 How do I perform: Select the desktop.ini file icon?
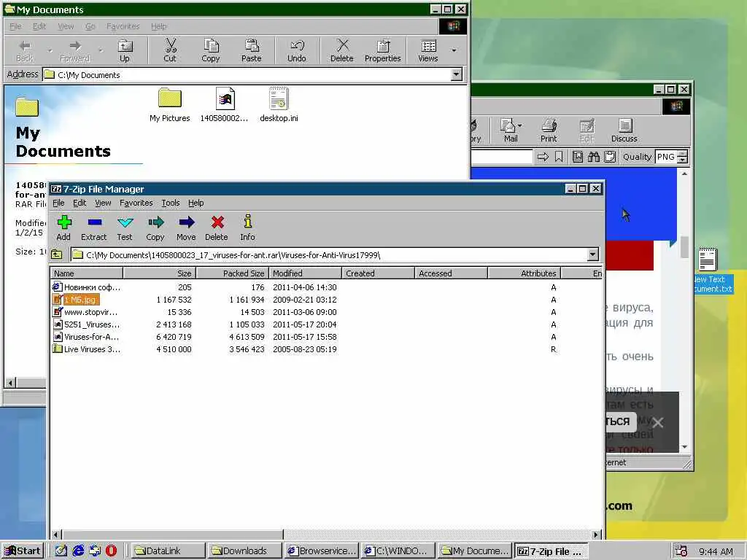pos(279,105)
